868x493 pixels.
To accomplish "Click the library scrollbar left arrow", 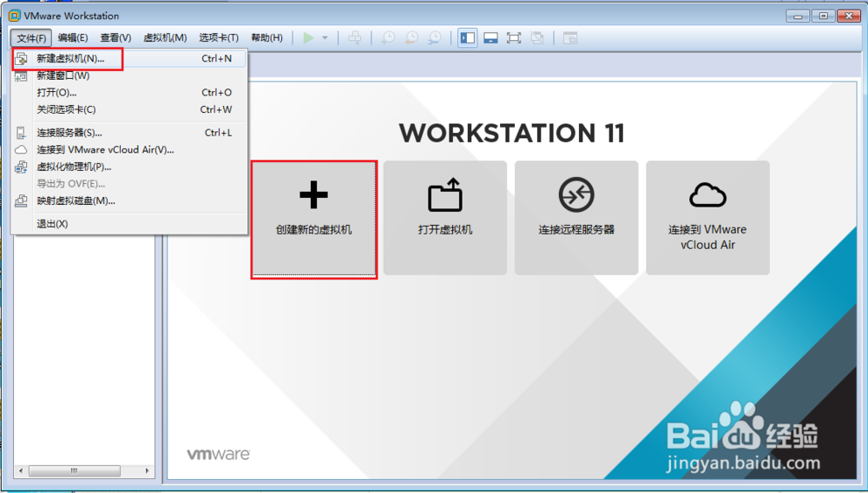I will [x=21, y=471].
